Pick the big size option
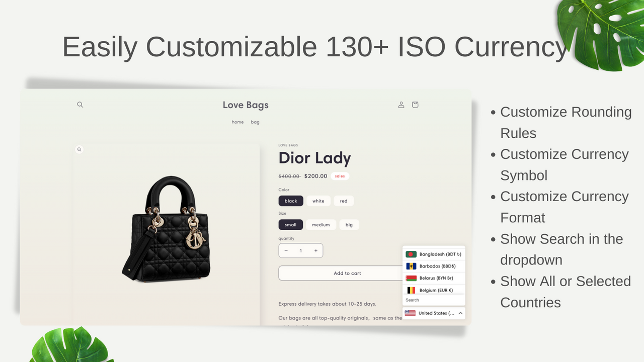Viewport: 644px width, 362px height. coord(349,225)
